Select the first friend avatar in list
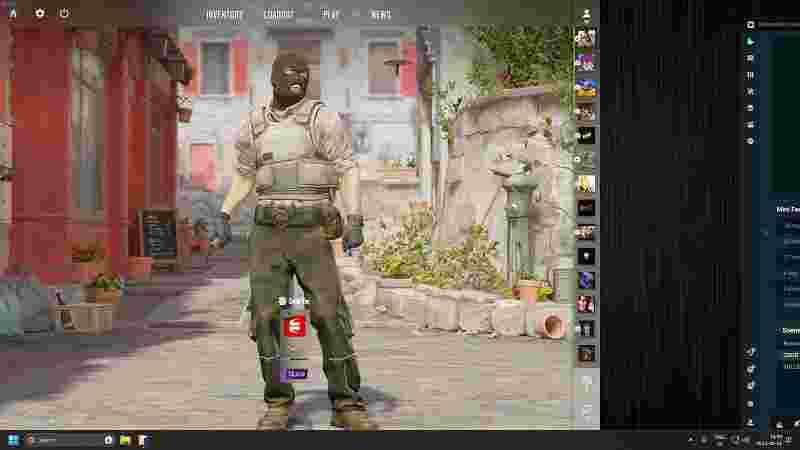This screenshot has height=450, width=800. (x=585, y=38)
